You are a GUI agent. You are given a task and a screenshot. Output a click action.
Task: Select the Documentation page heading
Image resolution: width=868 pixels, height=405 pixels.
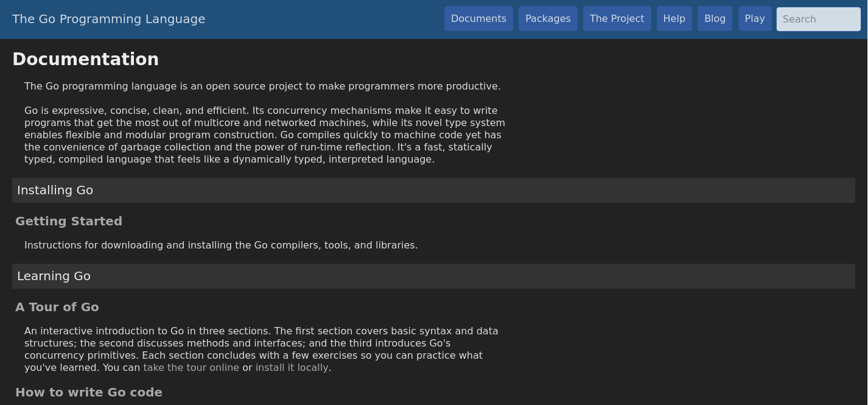[x=85, y=59]
